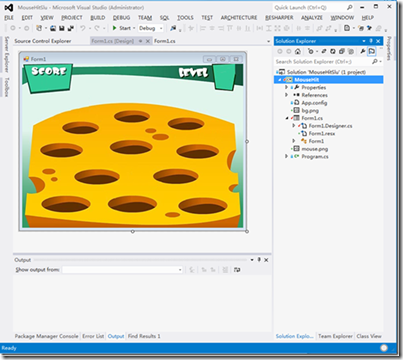Expand the Program.cs tree node
The height and width of the screenshot is (360, 403).
(x=286, y=156)
